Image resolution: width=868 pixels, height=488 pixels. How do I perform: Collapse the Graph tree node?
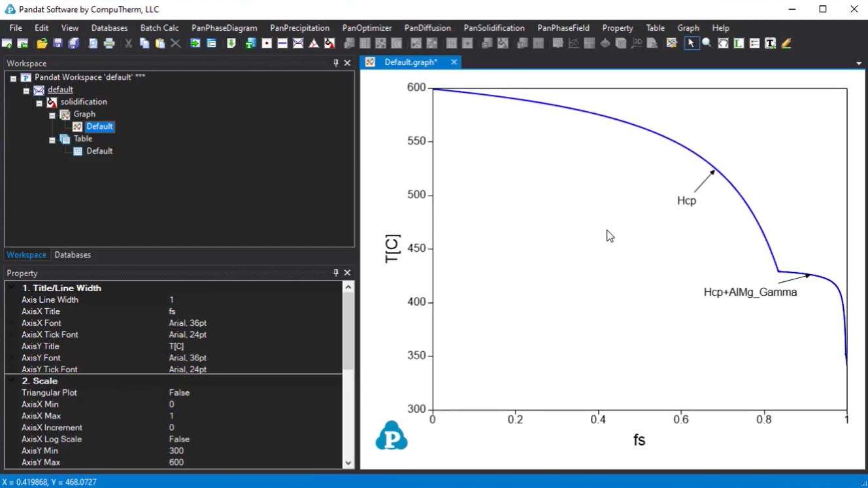click(52, 115)
